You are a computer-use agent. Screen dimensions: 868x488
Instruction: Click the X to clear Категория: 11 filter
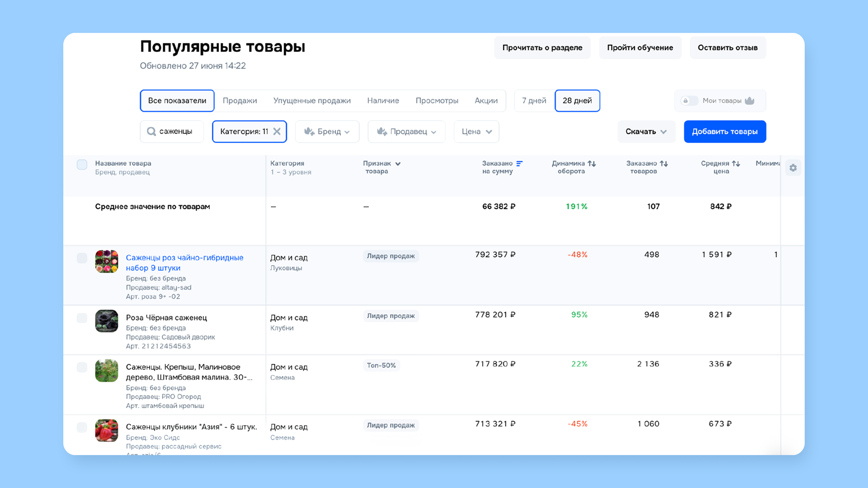pos(278,131)
